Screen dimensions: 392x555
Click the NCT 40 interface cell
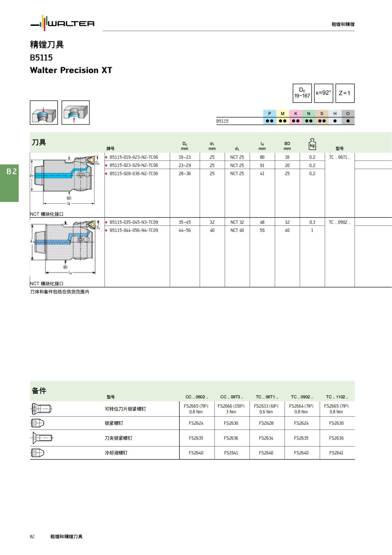click(x=237, y=231)
